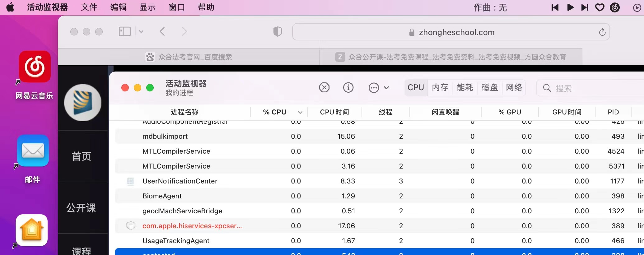The height and width of the screenshot is (255, 644).
Task: Open the Safari sidebar chevron dropdown
Action: point(141,31)
